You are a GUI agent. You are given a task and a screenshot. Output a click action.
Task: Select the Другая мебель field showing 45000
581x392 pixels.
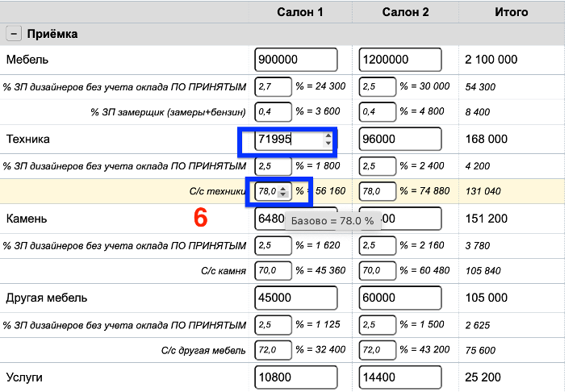pos(295,298)
